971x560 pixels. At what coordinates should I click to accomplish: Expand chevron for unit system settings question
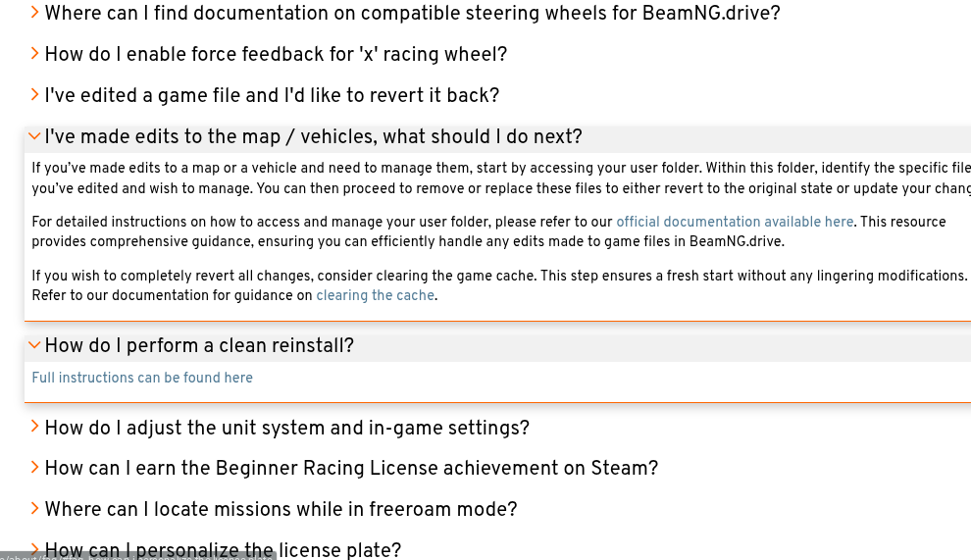click(x=35, y=427)
